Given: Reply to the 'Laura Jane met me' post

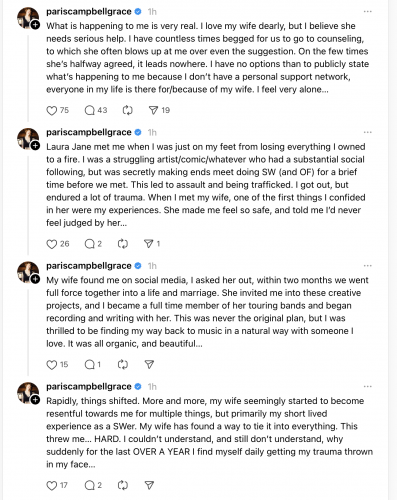Looking at the screenshot, I should (90, 244).
